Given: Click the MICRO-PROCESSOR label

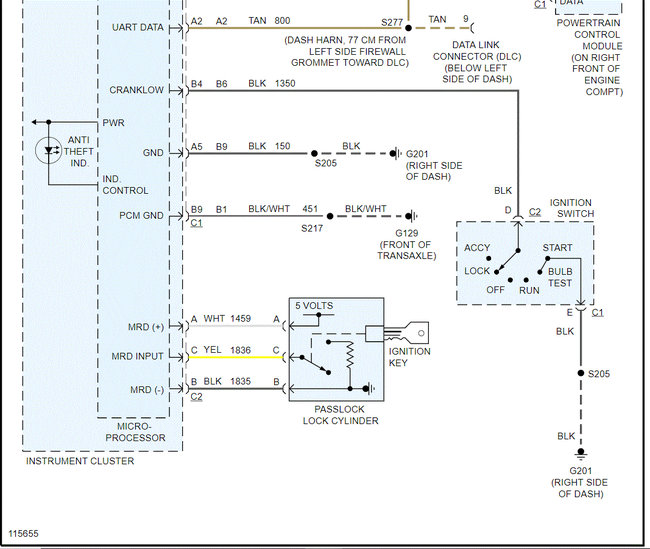Looking at the screenshot, I should [x=135, y=432].
